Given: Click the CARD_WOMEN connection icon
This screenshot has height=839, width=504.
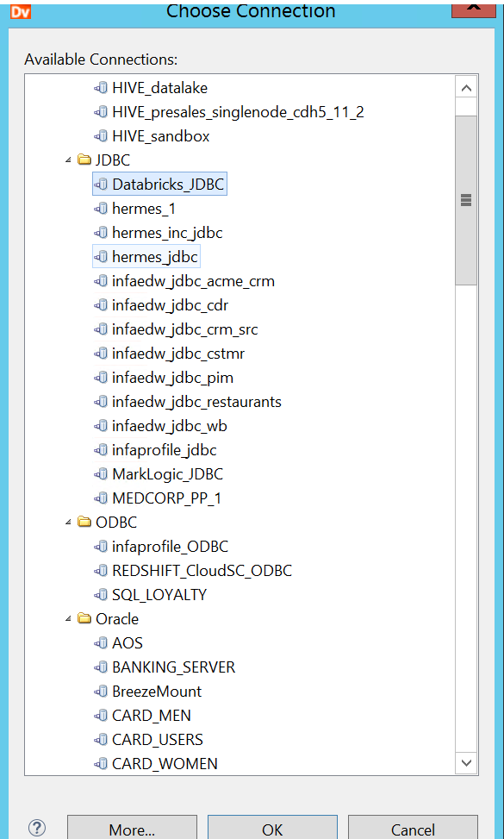Looking at the screenshot, I should (x=101, y=764).
